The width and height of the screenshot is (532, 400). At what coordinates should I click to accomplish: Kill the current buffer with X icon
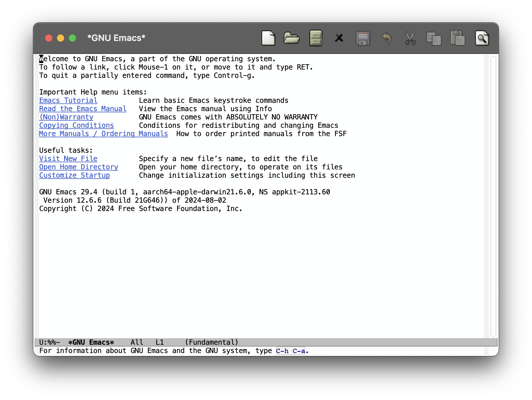339,38
